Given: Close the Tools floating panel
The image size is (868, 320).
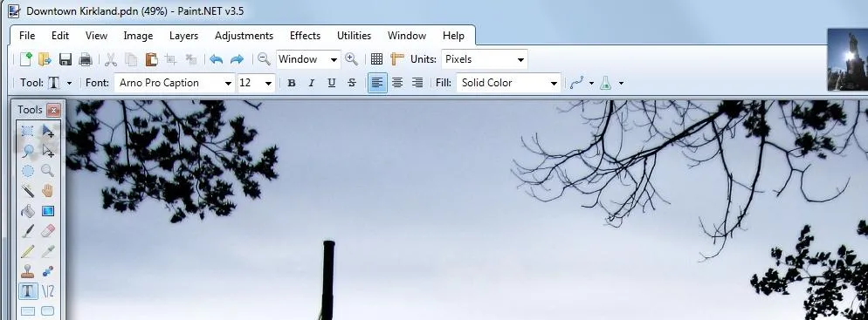Looking at the screenshot, I should (53, 110).
